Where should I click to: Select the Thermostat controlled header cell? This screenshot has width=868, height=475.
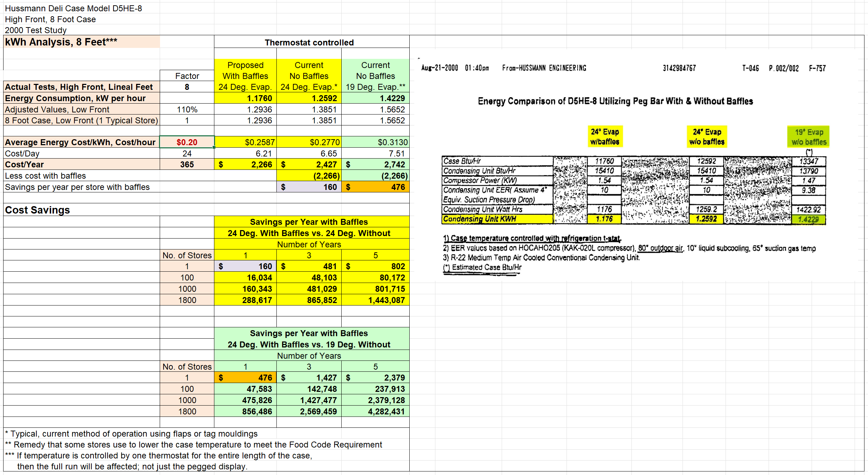(x=309, y=42)
